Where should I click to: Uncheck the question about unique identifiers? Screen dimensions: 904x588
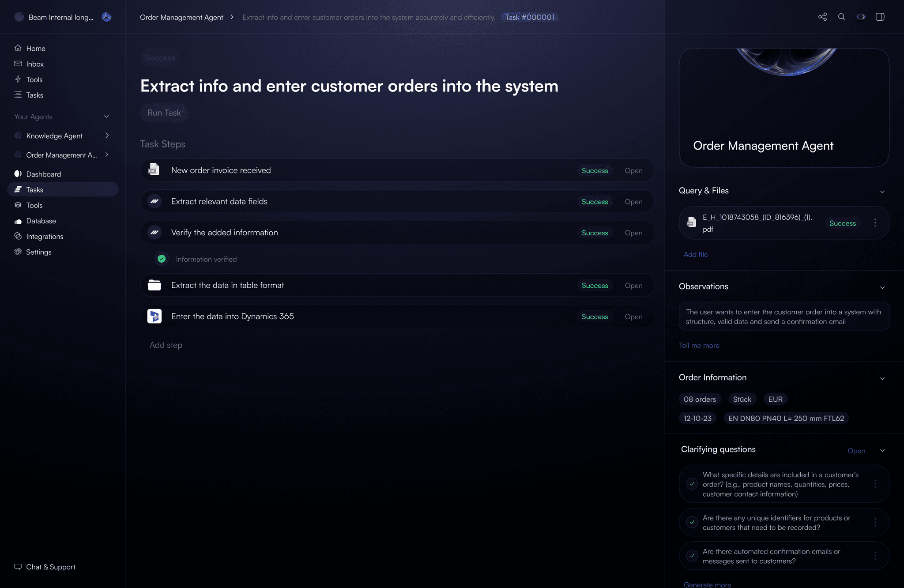pyautogui.click(x=692, y=522)
